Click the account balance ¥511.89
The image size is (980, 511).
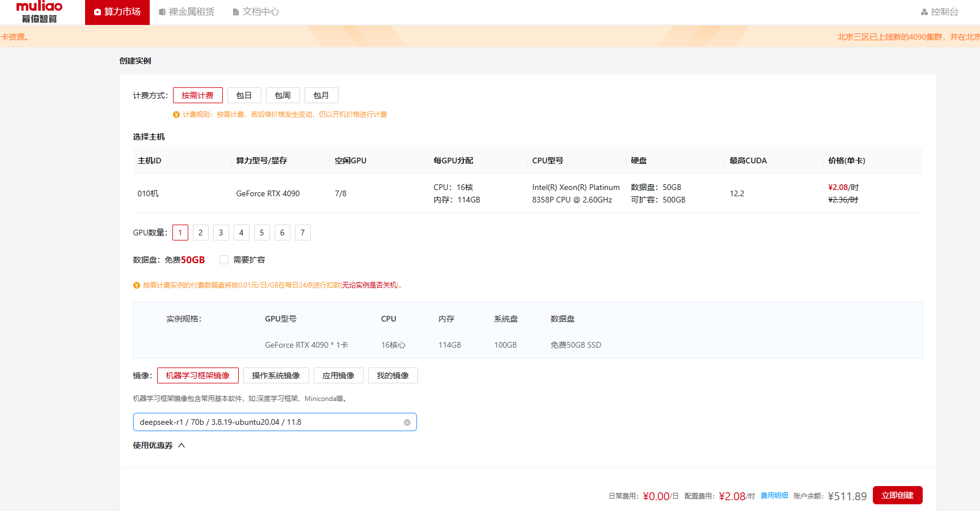point(847,496)
